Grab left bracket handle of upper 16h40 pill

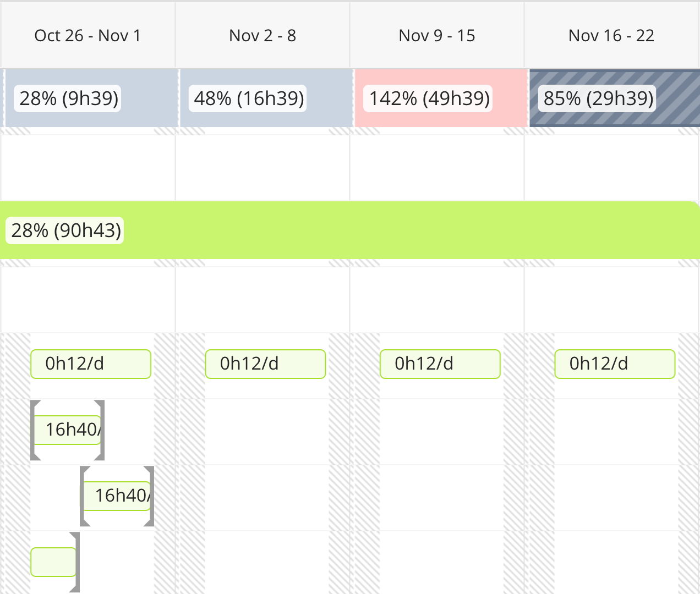[x=34, y=430]
